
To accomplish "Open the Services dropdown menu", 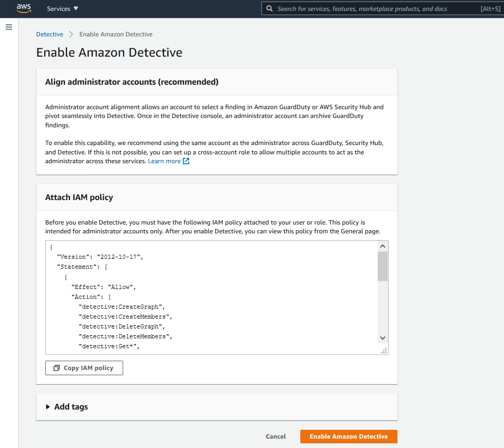I will pos(62,9).
